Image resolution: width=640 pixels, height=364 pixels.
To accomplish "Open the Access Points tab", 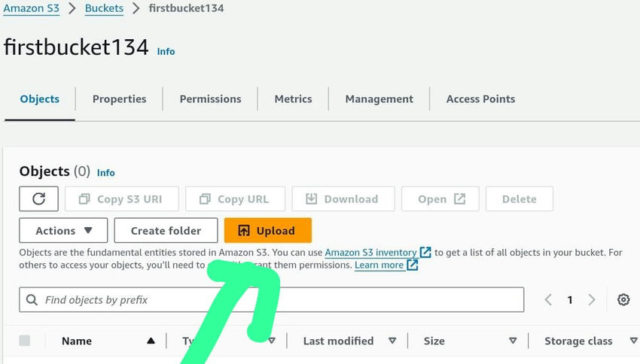I will [x=480, y=99].
